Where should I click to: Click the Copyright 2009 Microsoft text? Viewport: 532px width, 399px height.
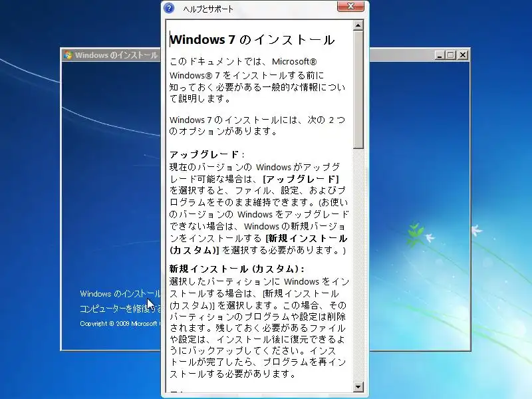click(x=120, y=324)
